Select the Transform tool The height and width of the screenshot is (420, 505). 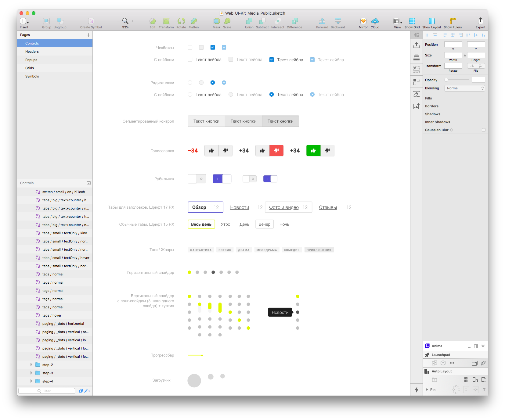click(166, 21)
